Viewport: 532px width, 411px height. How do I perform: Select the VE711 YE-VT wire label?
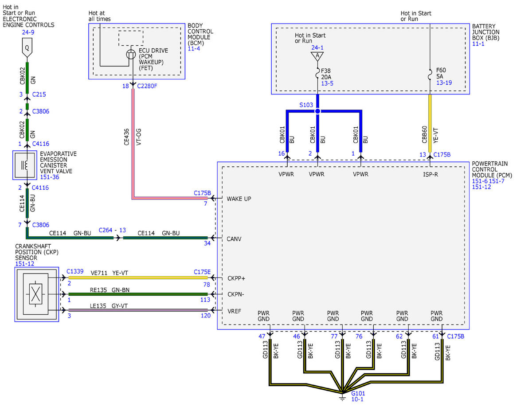pyautogui.click(x=109, y=273)
